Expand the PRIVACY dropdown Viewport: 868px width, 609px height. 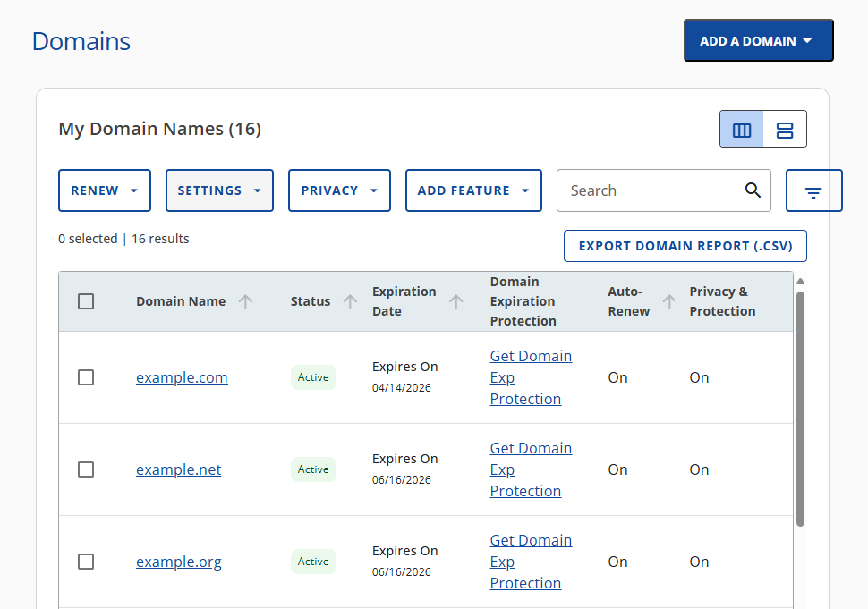[x=339, y=190]
